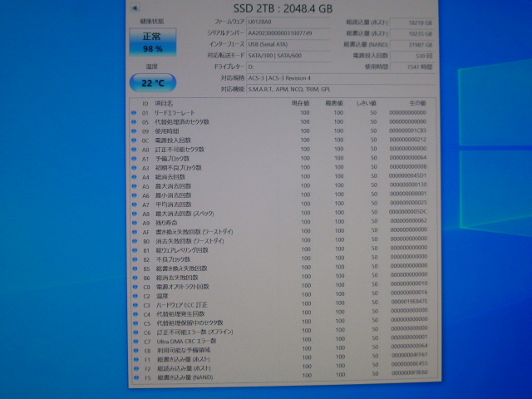Click the しきい値 column header

tap(366, 103)
